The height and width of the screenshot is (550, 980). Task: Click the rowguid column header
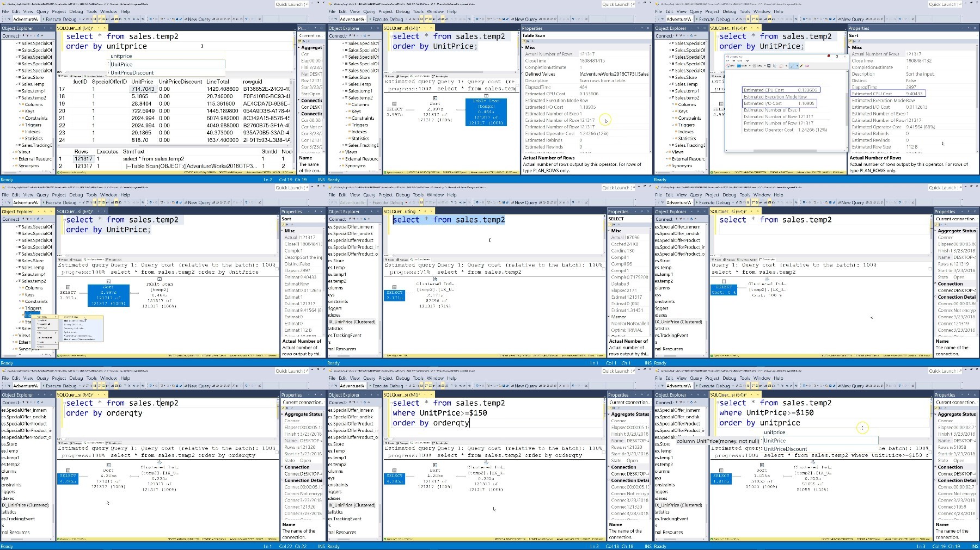coord(253,82)
